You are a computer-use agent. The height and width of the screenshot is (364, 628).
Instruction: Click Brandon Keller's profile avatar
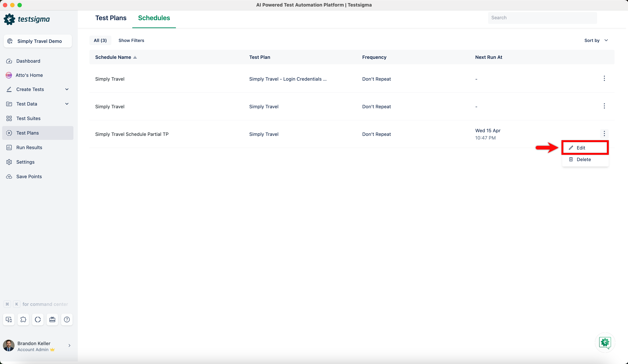pos(9,345)
